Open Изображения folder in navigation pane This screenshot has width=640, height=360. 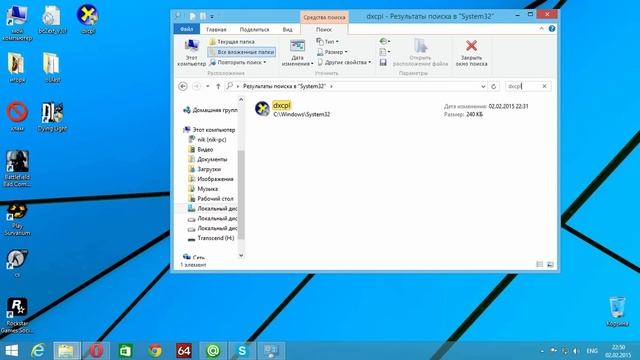click(x=211, y=179)
